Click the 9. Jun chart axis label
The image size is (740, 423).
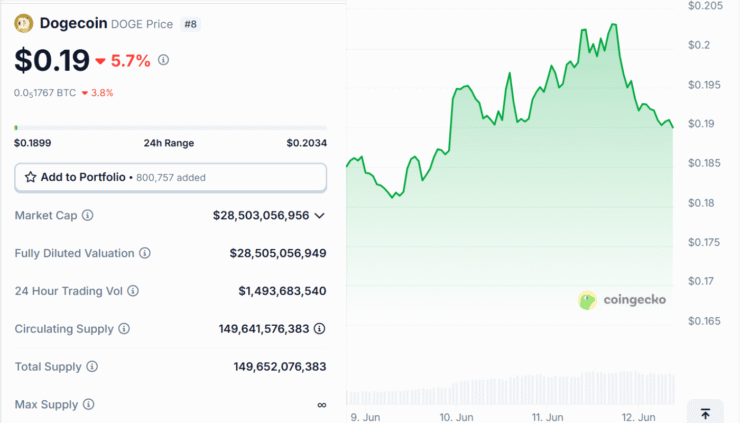tap(365, 417)
